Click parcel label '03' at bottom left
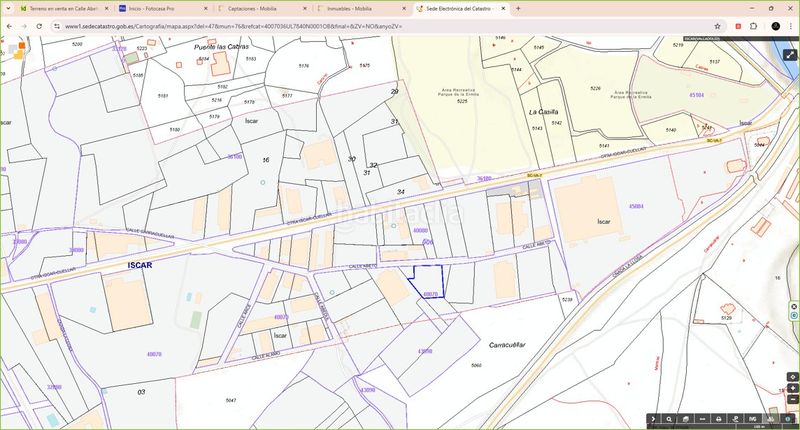Image resolution: width=800 pixels, height=430 pixels. [x=141, y=392]
